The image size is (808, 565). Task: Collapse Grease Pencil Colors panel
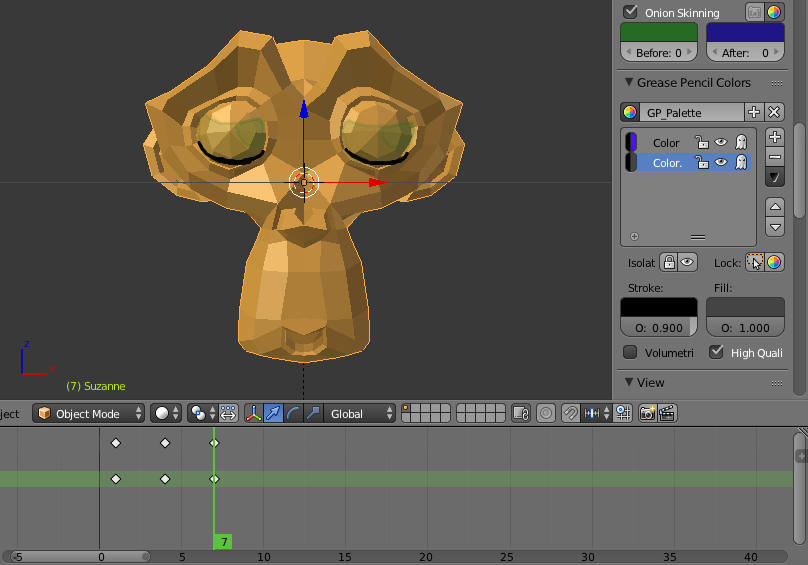click(x=629, y=82)
